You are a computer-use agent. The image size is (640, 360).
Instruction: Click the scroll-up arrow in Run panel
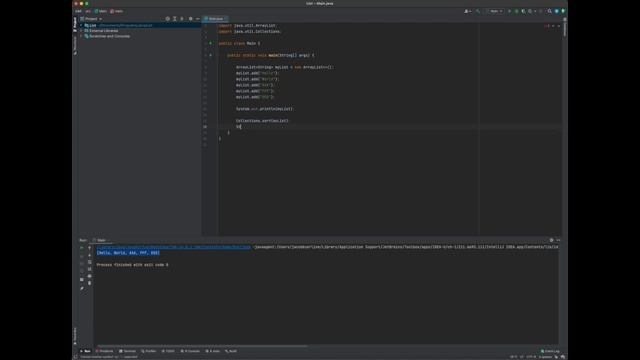point(90,248)
